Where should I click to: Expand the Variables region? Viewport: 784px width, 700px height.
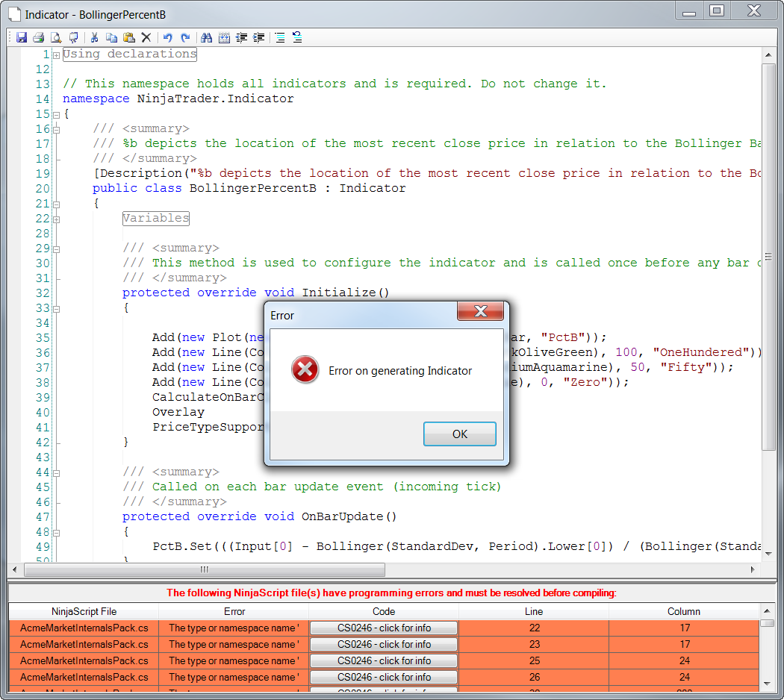click(x=57, y=219)
